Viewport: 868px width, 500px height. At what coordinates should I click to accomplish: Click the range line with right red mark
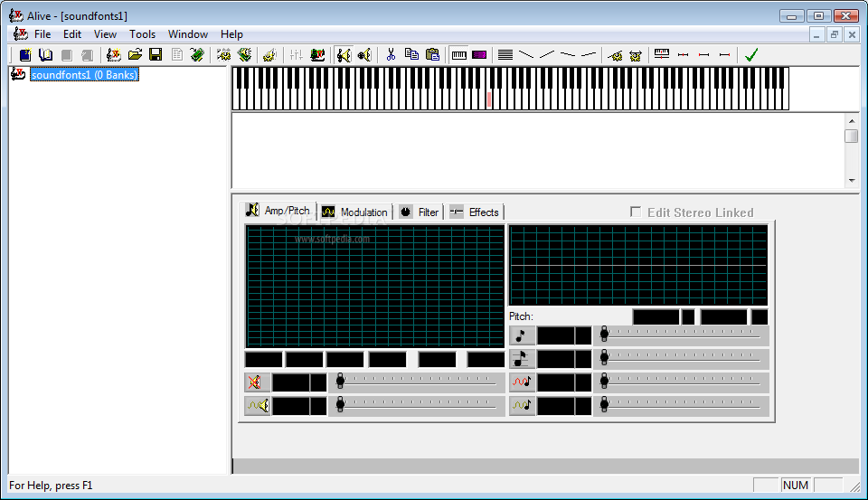point(724,55)
